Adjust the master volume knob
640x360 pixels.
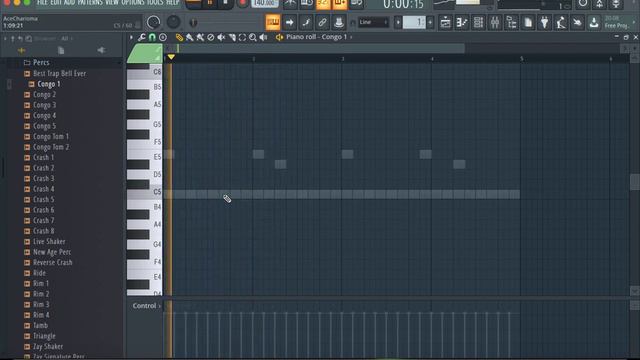[x=153, y=22]
